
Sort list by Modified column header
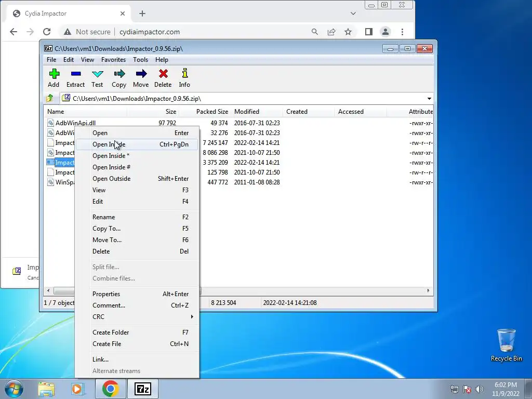pyautogui.click(x=257, y=112)
